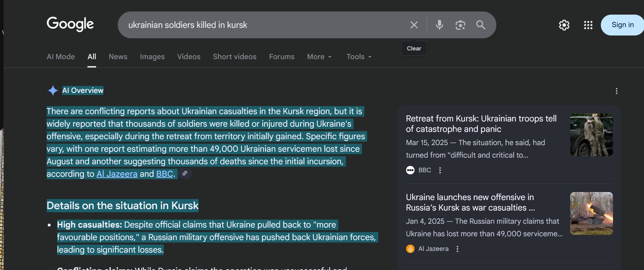Open search by image camera icon
Image resolution: width=644 pixels, height=270 pixels.
pos(460,25)
